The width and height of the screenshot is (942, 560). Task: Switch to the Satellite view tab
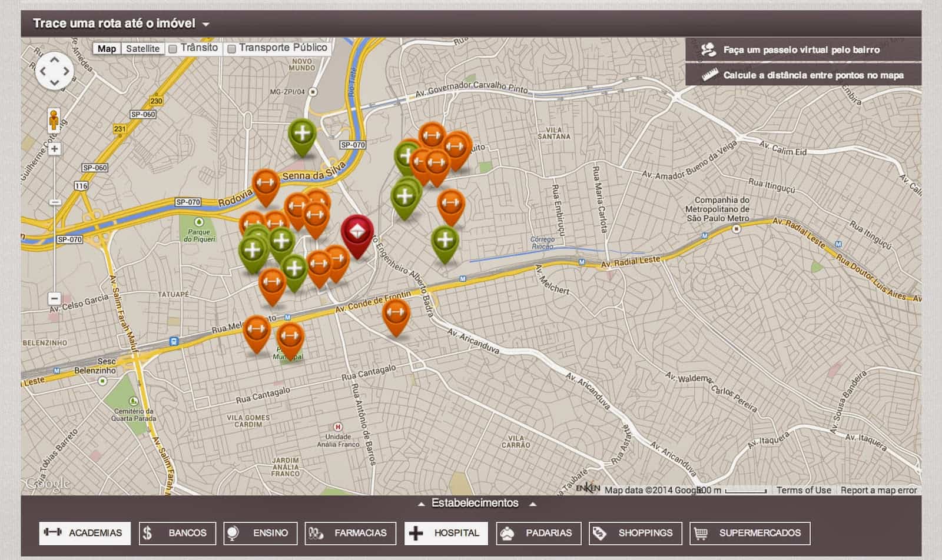point(142,48)
